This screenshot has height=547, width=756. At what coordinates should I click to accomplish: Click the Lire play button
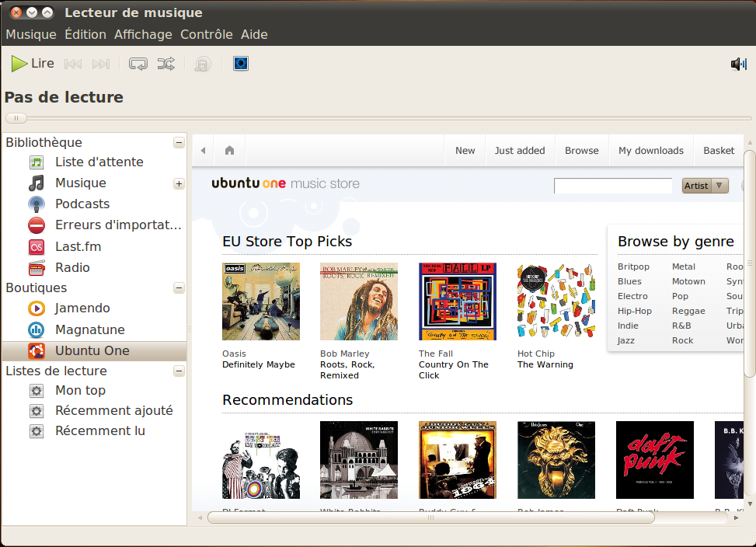(33, 64)
